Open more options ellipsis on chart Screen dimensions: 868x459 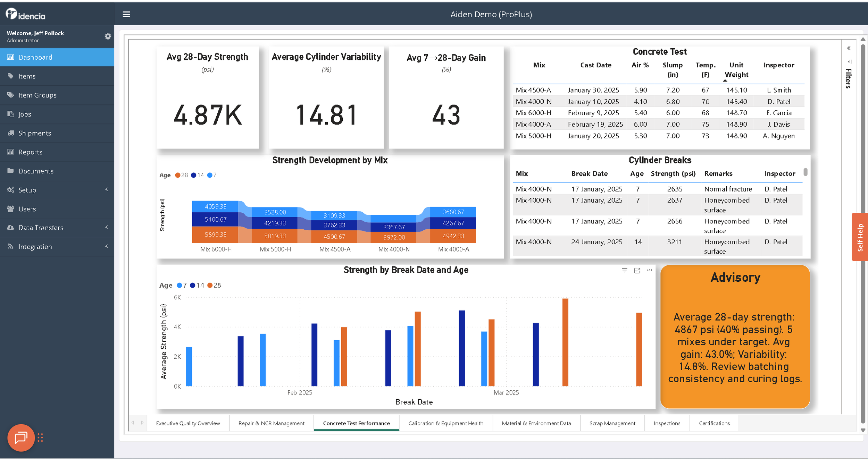pyautogui.click(x=649, y=270)
